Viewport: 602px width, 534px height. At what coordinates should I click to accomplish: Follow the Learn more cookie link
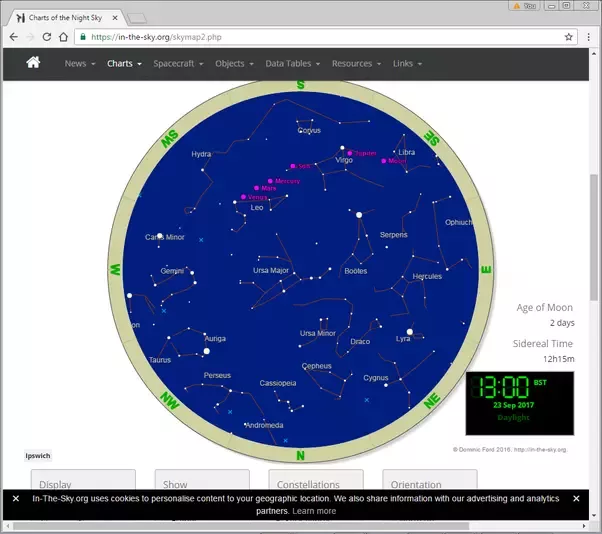pyautogui.click(x=314, y=511)
